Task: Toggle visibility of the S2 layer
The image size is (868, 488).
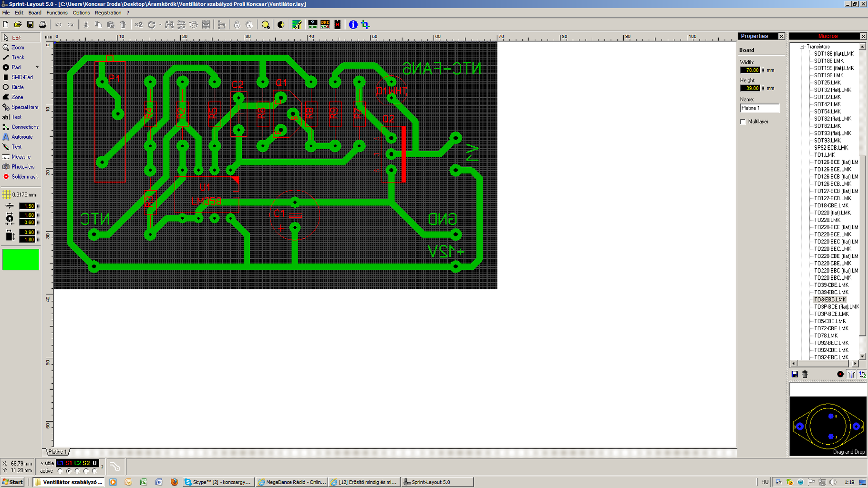Action: tap(86, 463)
